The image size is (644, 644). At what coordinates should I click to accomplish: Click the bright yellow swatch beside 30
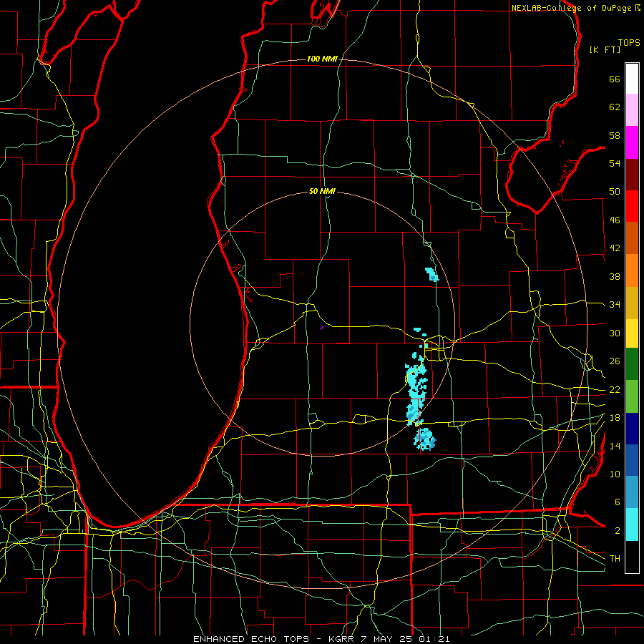(632, 333)
